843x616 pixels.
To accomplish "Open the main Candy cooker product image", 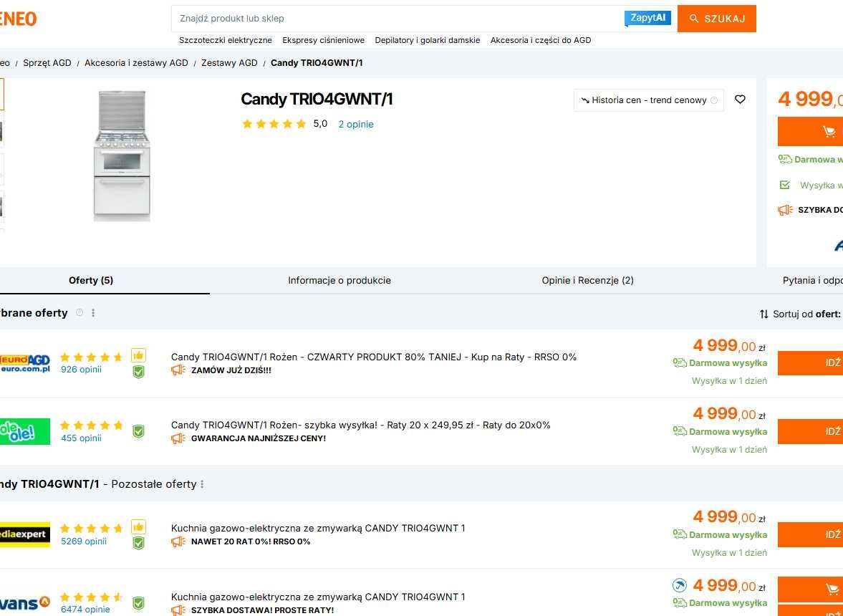I will tap(122, 155).
